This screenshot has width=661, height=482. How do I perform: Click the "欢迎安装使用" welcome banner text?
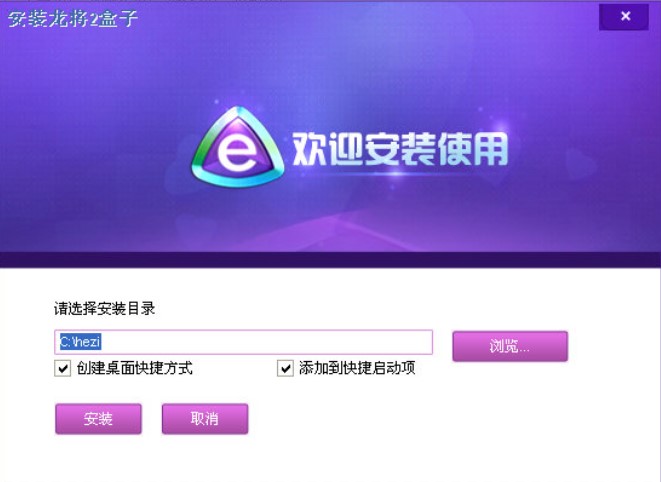click(x=400, y=149)
